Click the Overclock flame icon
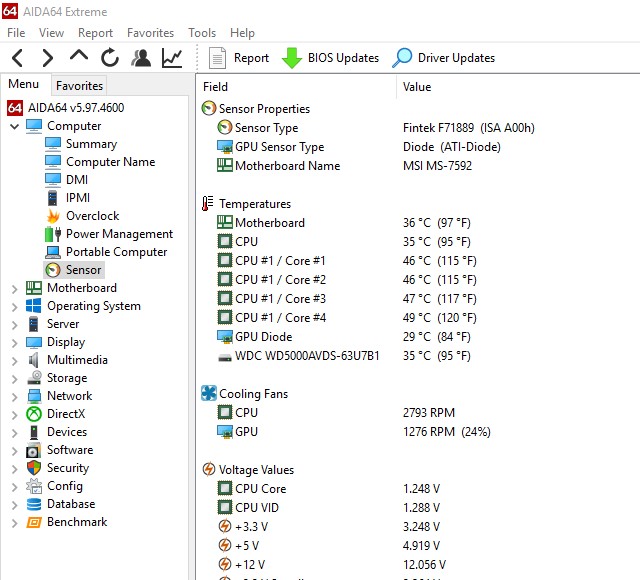 pyautogui.click(x=53, y=216)
